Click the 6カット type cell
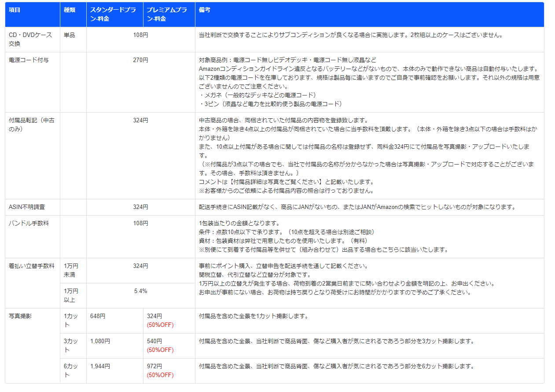The width and height of the screenshot is (555, 392). (x=71, y=370)
